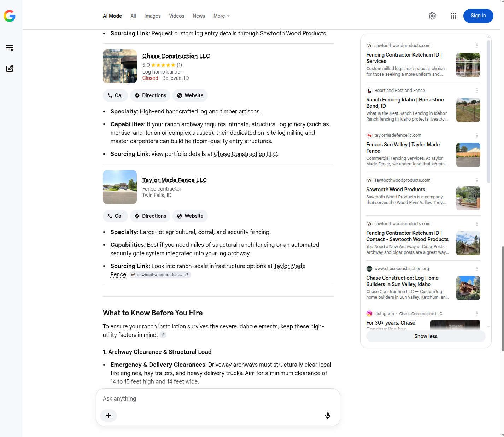Screen dimensions: 504x437
Task: Call Taylor Made Fence LLC
Action: pos(116,216)
